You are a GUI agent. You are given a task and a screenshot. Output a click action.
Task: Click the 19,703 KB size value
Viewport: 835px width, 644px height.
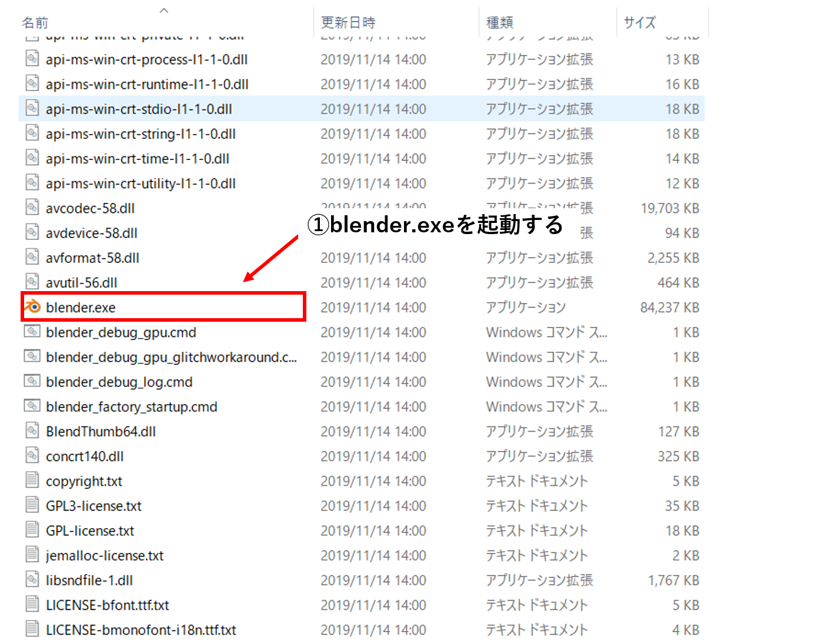670,208
